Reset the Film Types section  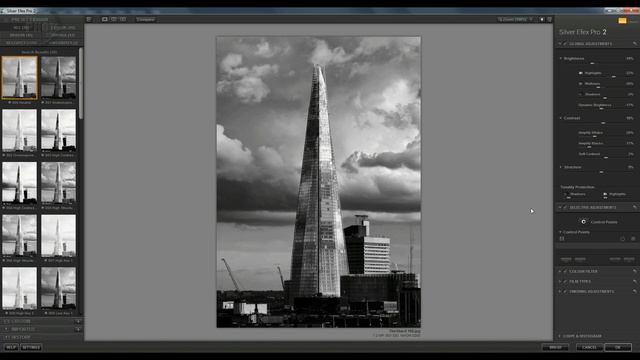[x=635, y=281]
